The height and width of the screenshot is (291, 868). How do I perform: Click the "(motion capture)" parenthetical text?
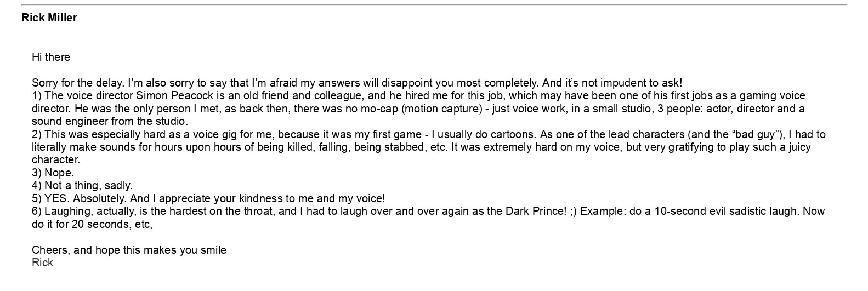pos(441,109)
